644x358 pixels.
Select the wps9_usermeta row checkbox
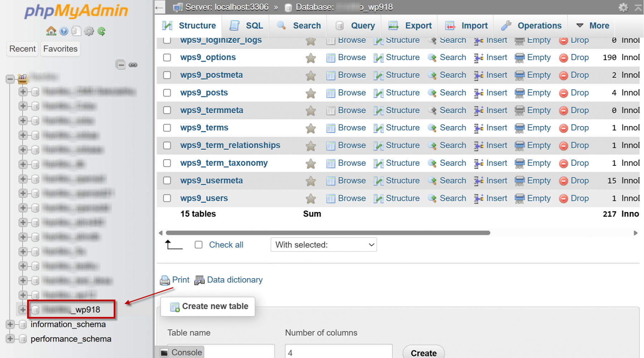tap(167, 181)
